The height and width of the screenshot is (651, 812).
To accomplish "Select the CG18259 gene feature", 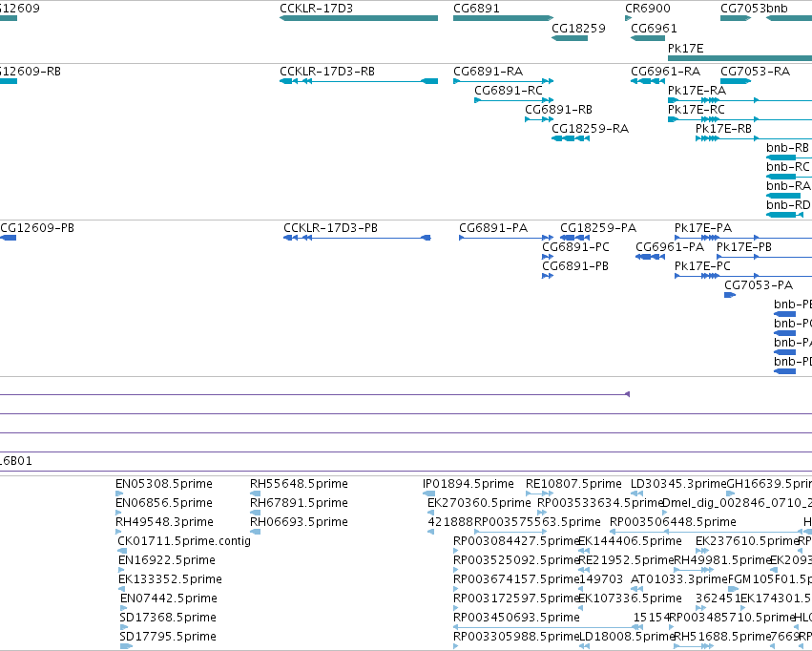I will tap(569, 38).
